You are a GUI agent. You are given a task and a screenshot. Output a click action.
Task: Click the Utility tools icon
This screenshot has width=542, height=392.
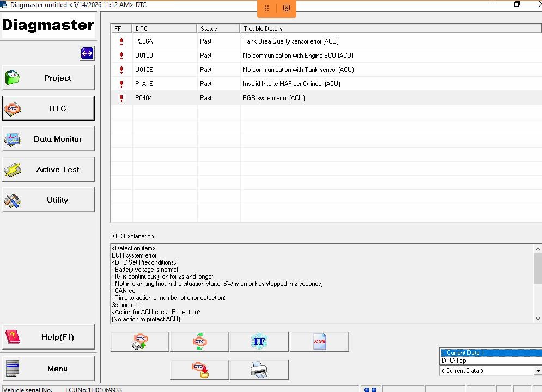13,200
